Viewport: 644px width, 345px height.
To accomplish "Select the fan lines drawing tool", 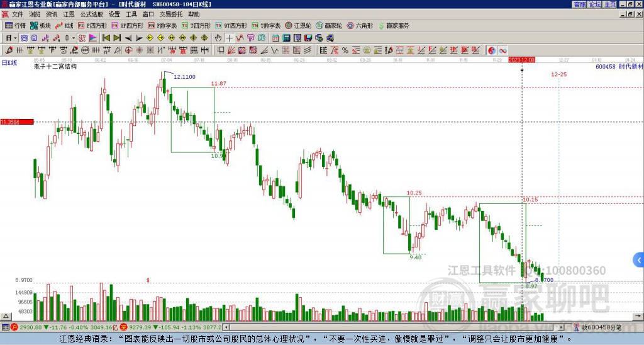I will click(x=231, y=50).
